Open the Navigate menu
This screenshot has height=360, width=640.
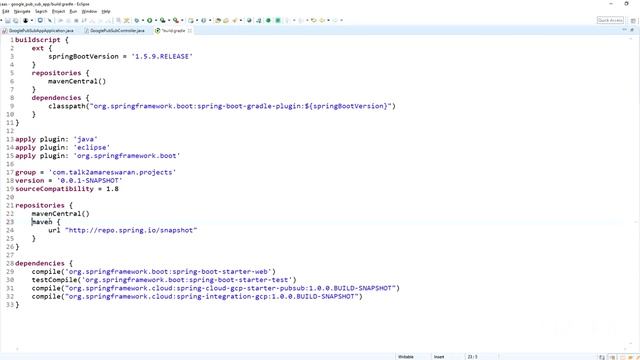(22, 11)
